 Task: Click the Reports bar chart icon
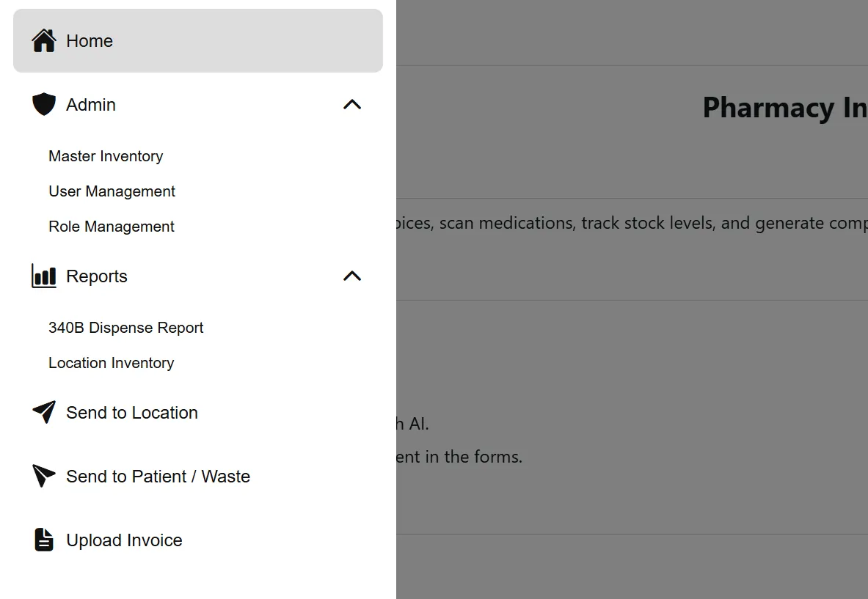[44, 276]
